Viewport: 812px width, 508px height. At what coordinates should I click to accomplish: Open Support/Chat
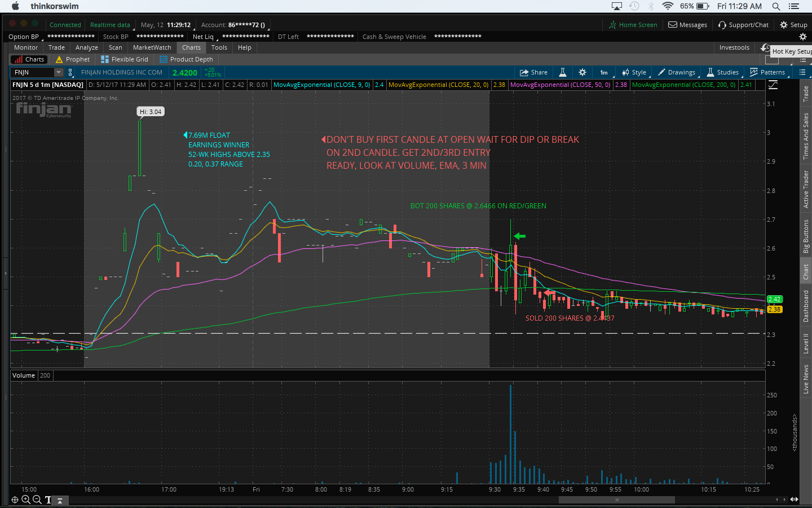pyautogui.click(x=744, y=25)
